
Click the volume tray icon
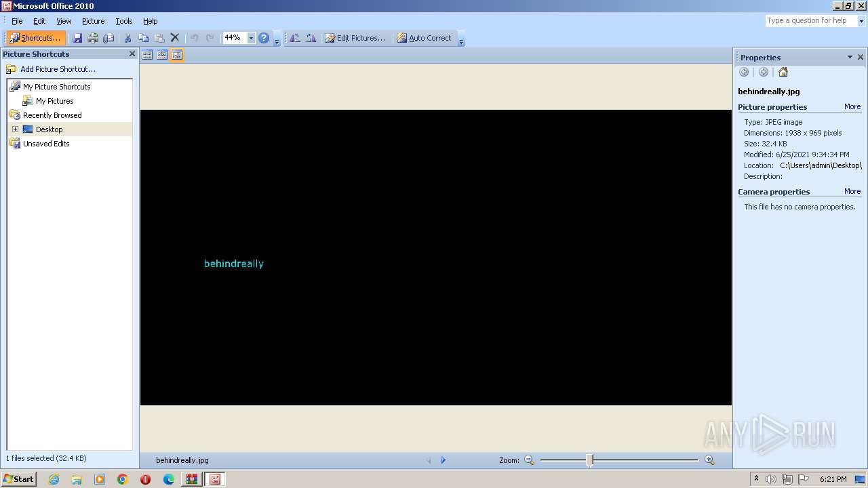pyautogui.click(x=771, y=479)
